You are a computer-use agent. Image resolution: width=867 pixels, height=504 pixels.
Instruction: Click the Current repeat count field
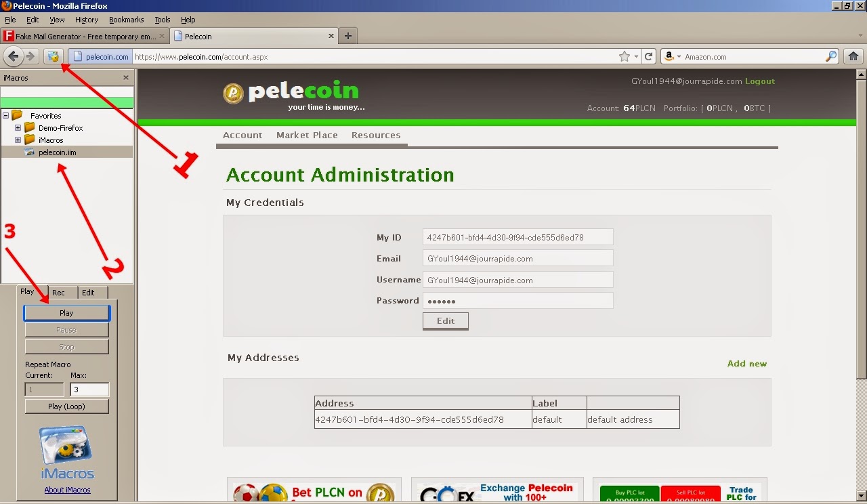click(x=45, y=390)
